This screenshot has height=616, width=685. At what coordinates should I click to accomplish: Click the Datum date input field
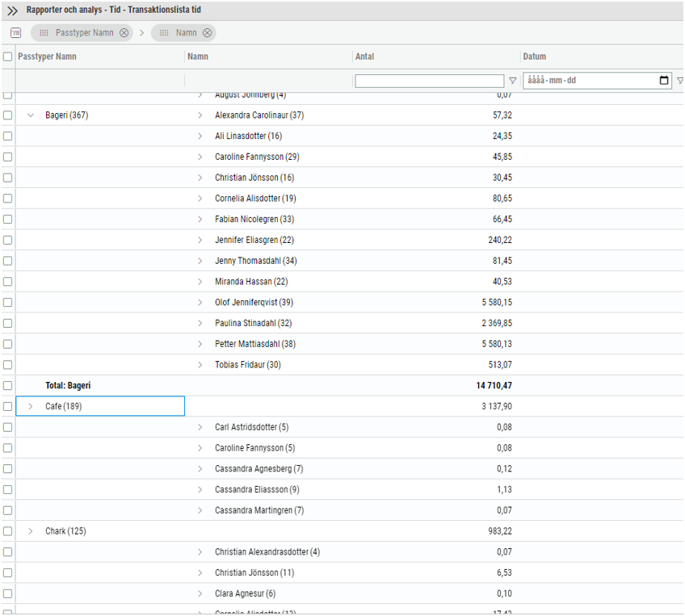(x=597, y=80)
